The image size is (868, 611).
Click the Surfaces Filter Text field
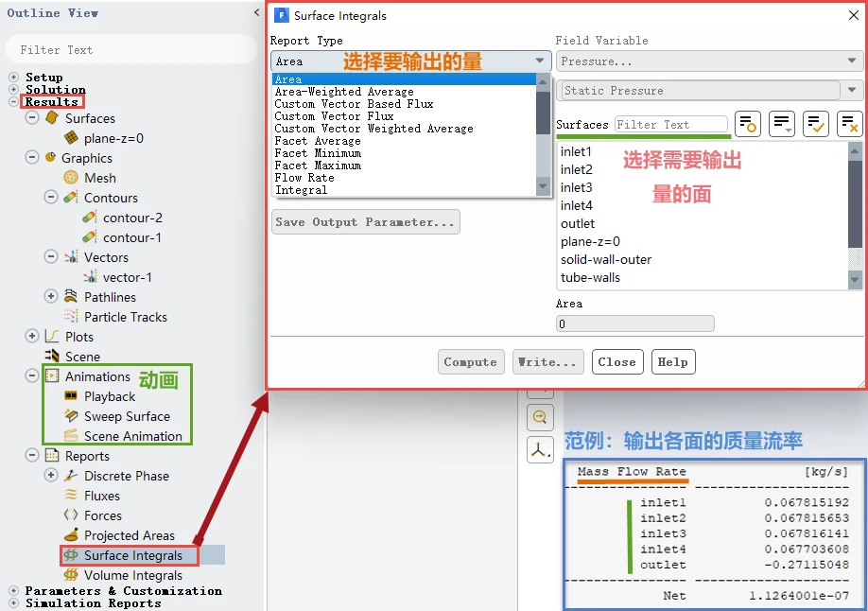coord(671,124)
